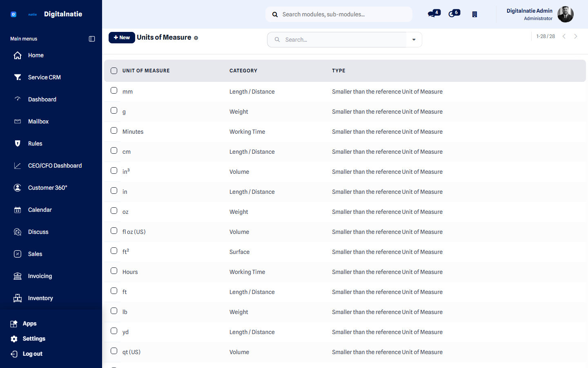
Task: Click the New button
Action: tap(122, 38)
